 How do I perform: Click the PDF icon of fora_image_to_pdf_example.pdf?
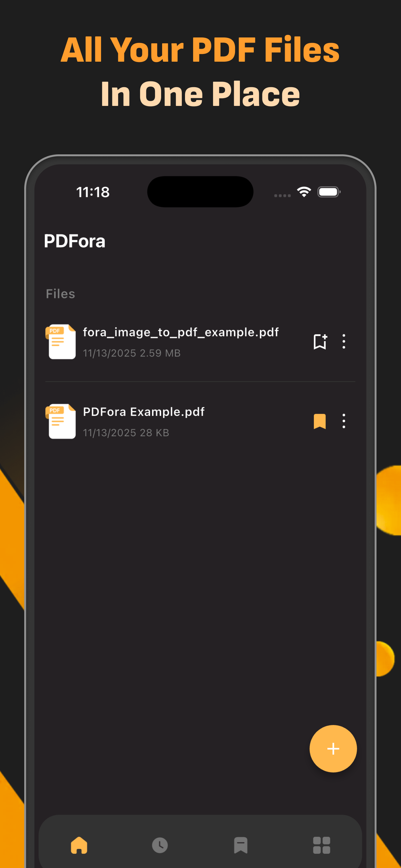[61, 342]
